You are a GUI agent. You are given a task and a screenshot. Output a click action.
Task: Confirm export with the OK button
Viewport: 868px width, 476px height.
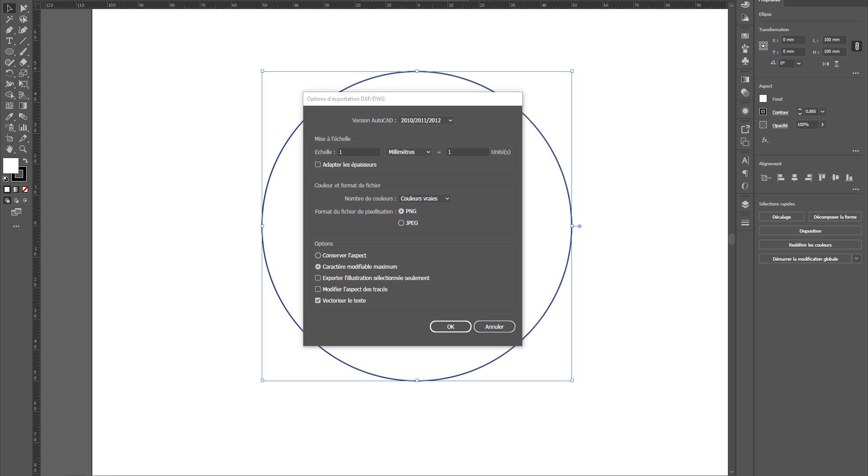tap(450, 326)
